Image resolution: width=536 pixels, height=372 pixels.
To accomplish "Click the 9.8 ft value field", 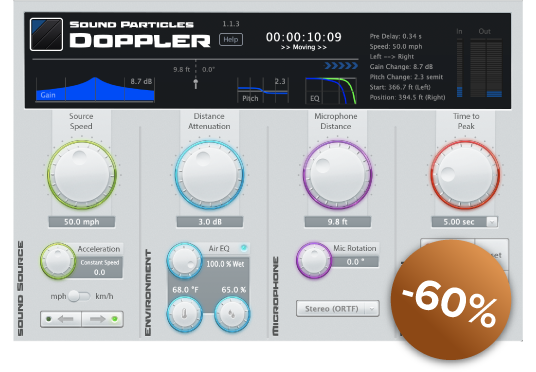I will coord(337,222).
